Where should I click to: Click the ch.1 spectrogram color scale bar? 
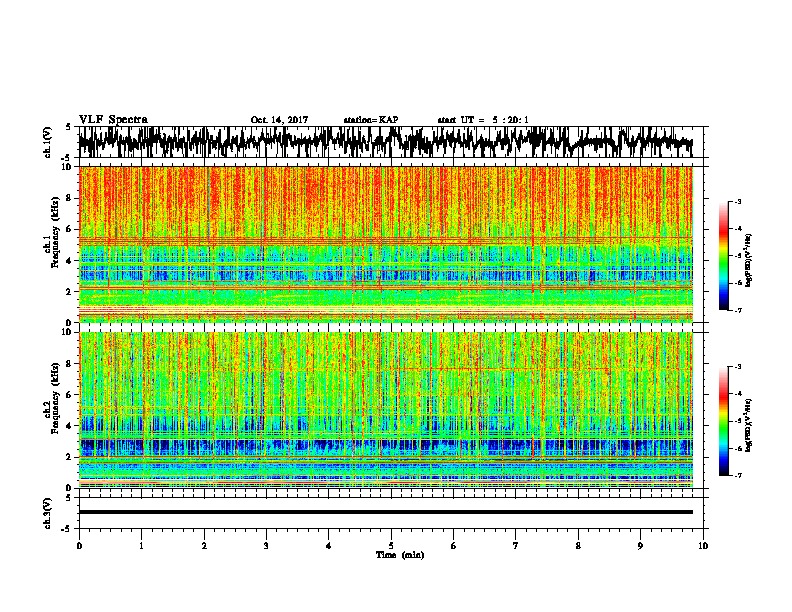pos(723,256)
